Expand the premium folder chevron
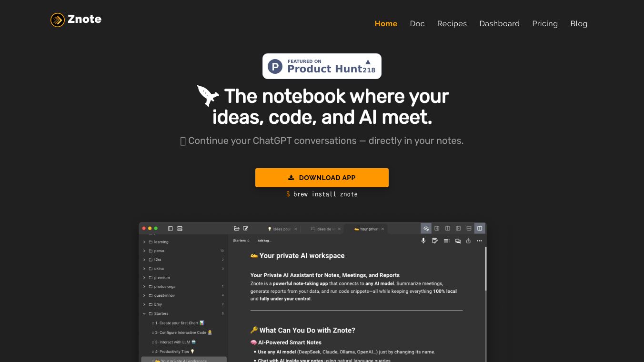This screenshot has width=644, height=362. coord(144,278)
